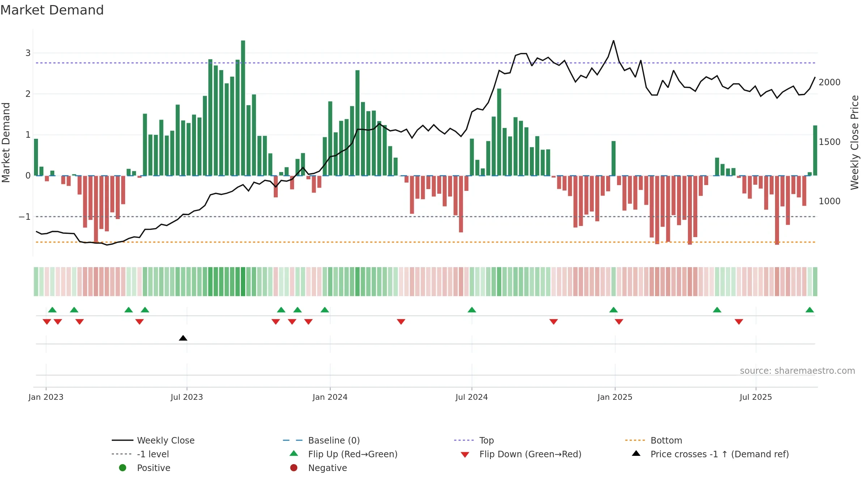Select the Top legend label
Viewport: 868px width, 488px height.
[486, 440]
